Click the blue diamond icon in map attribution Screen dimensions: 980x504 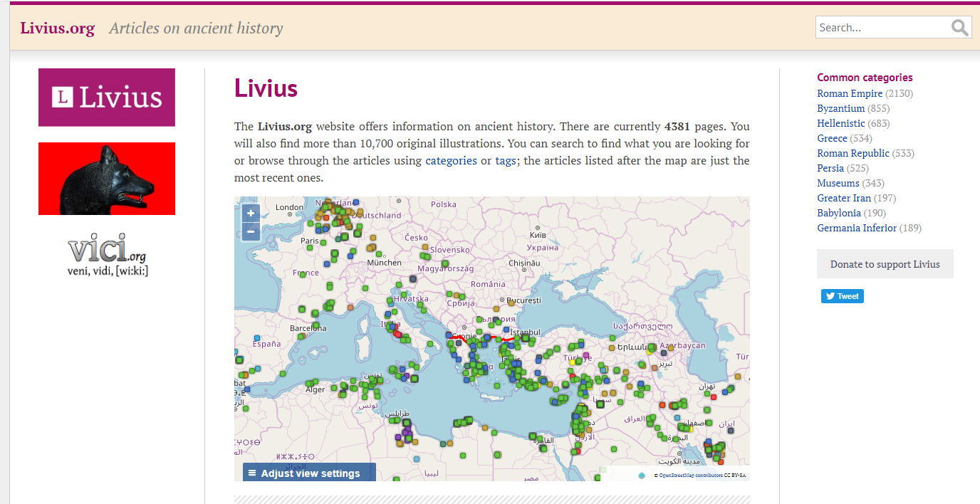642,476
